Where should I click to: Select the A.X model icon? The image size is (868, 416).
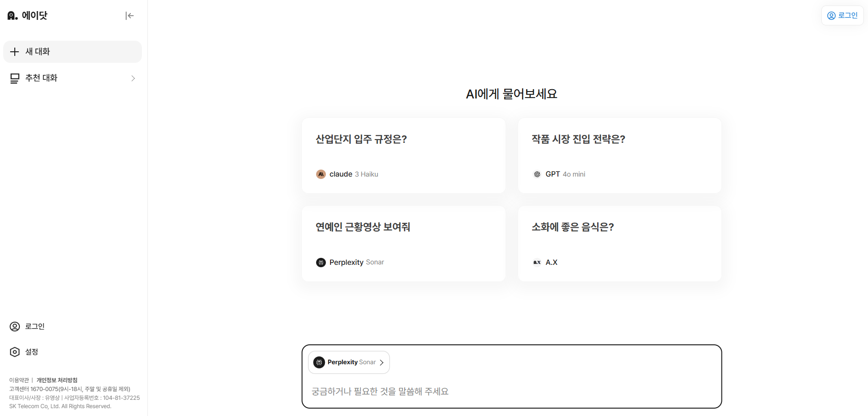[537, 262]
